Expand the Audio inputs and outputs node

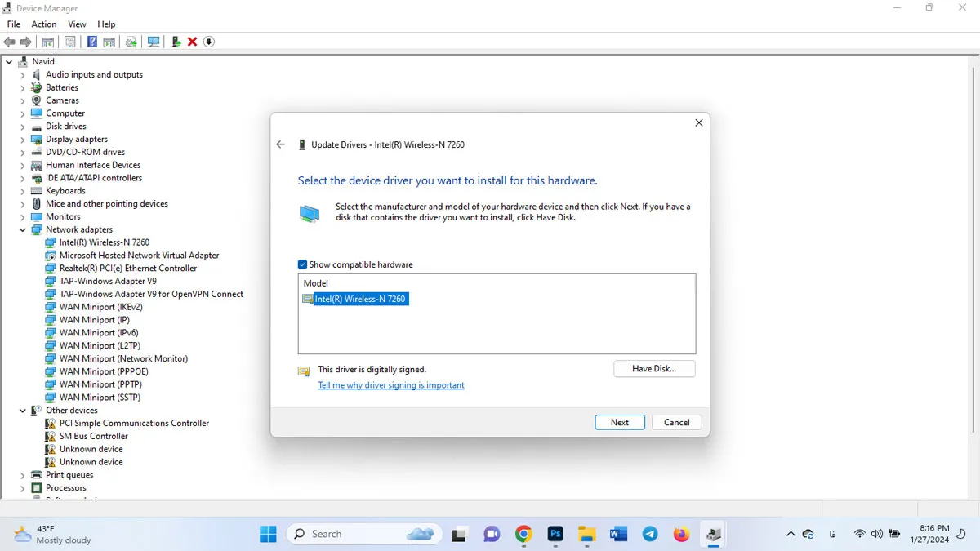pyautogui.click(x=23, y=74)
